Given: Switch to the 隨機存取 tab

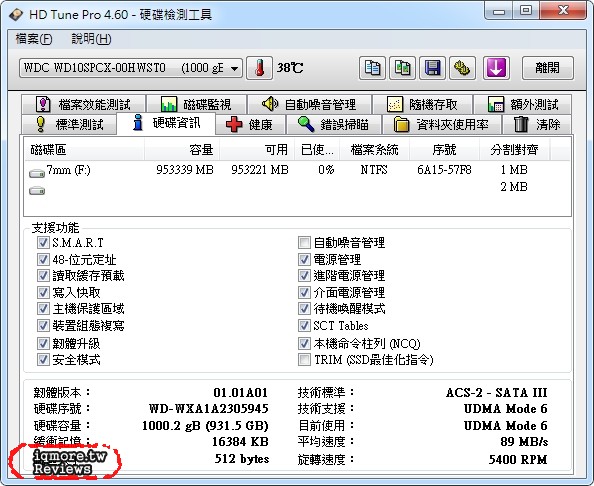Looking at the screenshot, I should (422, 105).
